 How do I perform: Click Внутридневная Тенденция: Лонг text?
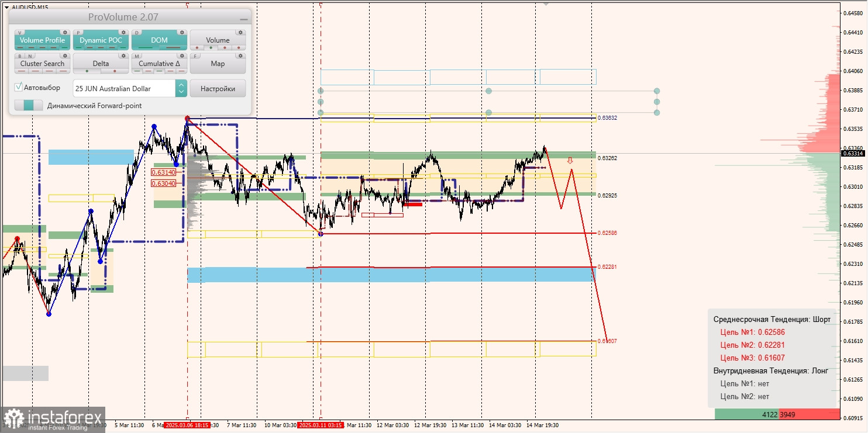pyautogui.click(x=771, y=370)
